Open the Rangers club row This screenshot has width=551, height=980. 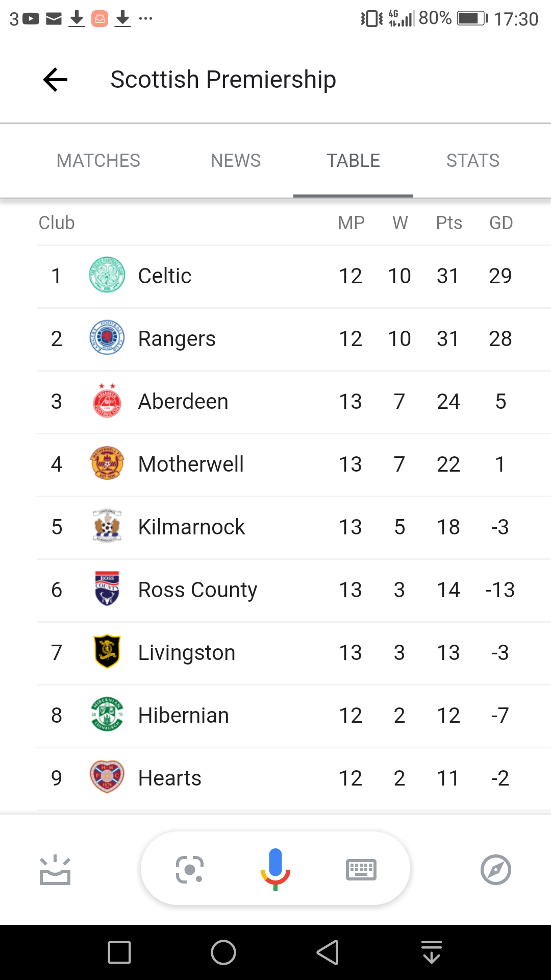[x=294, y=339]
